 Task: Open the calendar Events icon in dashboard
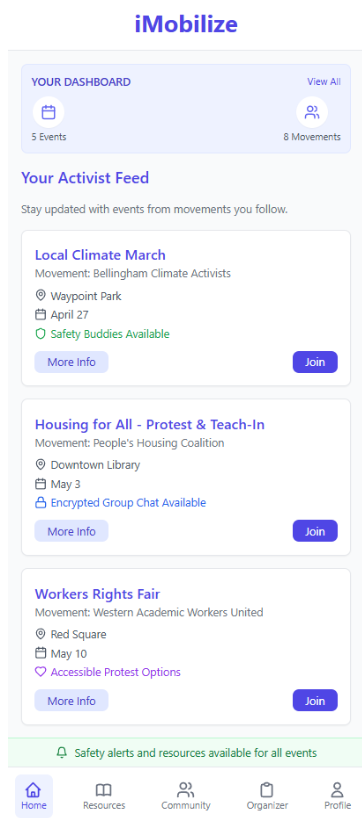pyautogui.click(x=49, y=112)
